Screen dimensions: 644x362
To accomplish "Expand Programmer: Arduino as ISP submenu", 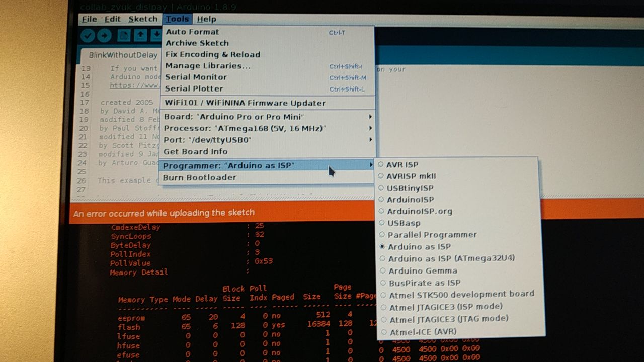I will (267, 165).
